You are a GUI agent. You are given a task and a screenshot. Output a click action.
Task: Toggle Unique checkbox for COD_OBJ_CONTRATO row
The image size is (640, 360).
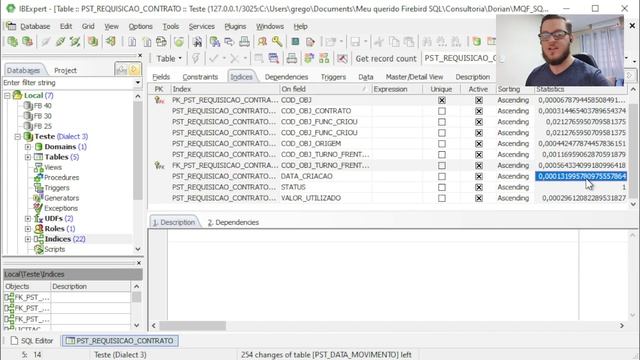(x=442, y=111)
